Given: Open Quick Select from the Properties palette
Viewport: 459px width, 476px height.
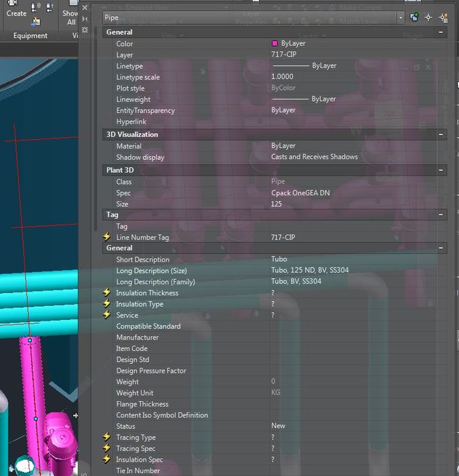Looking at the screenshot, I should [x=443, y=18].
